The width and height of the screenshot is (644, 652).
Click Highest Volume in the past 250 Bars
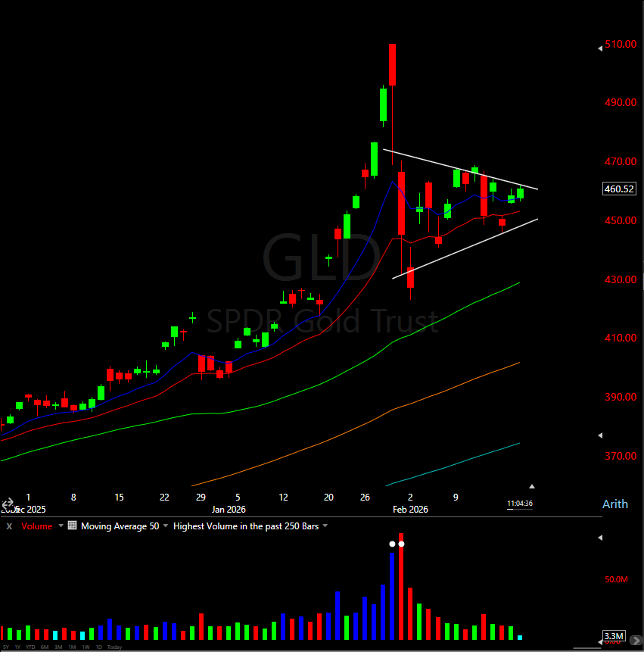[246, 526]
